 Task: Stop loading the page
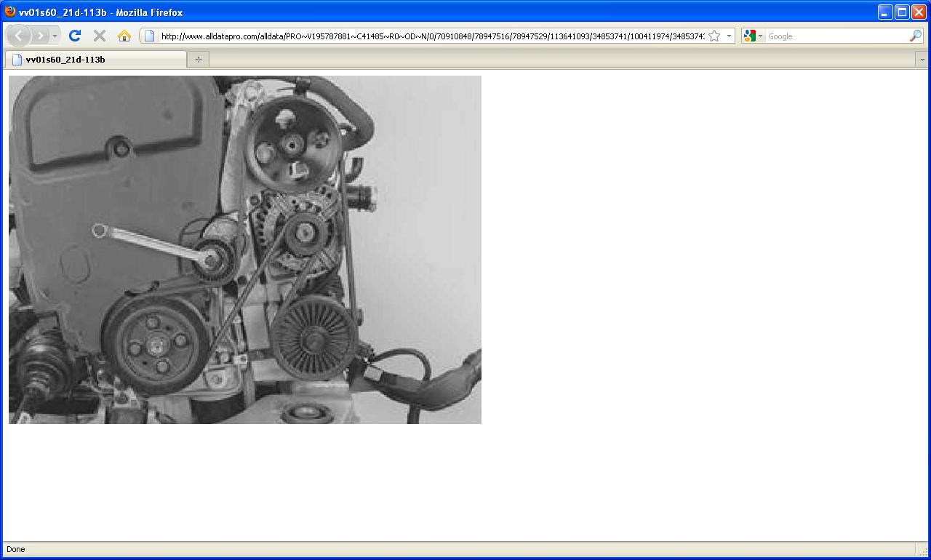tap(100, 36)
